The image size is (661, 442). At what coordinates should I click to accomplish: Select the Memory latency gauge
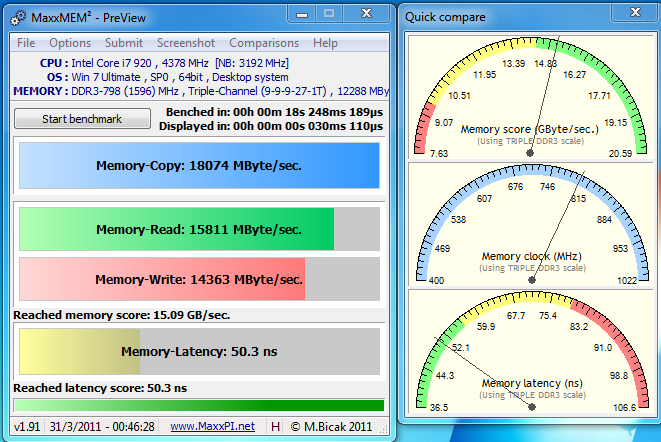[531, 352]
